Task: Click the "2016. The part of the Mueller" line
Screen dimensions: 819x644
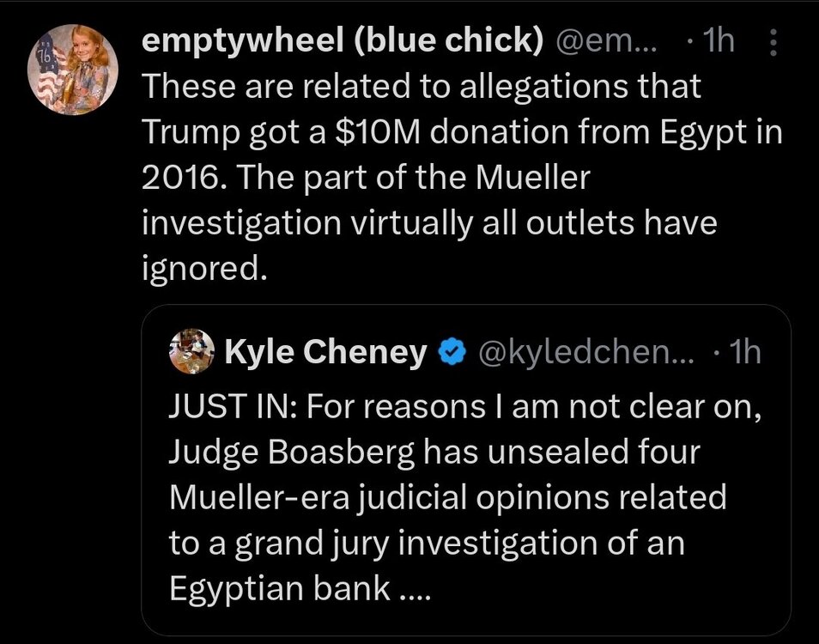Action: coord(366,177)
